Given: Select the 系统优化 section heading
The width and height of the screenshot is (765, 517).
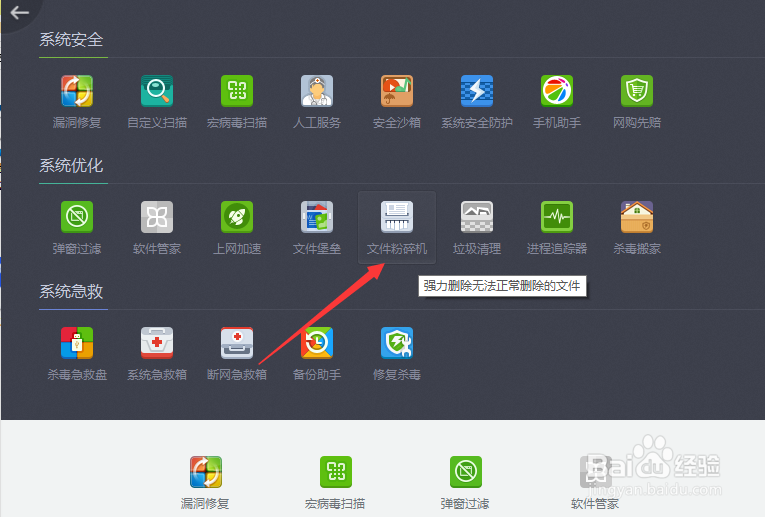Looking at the screenshot, I should (71, 165).
